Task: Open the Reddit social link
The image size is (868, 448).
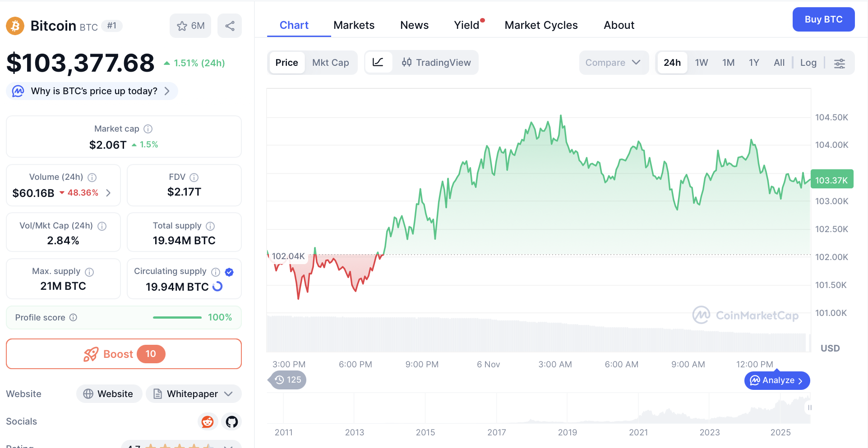Action: pyautogui.click(x=208, y=421)
